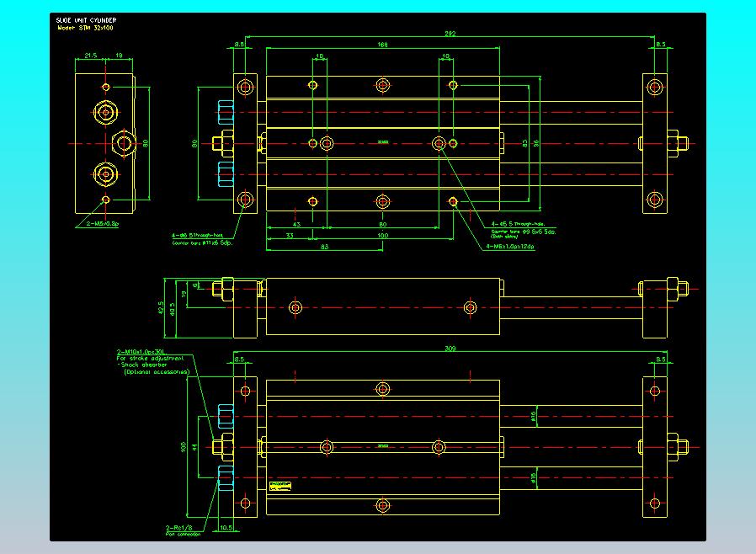Expand the 2-M5x0.8p hole callout
Image resolution: width=756 pixels, height=554 pixels.
(101, 223)
